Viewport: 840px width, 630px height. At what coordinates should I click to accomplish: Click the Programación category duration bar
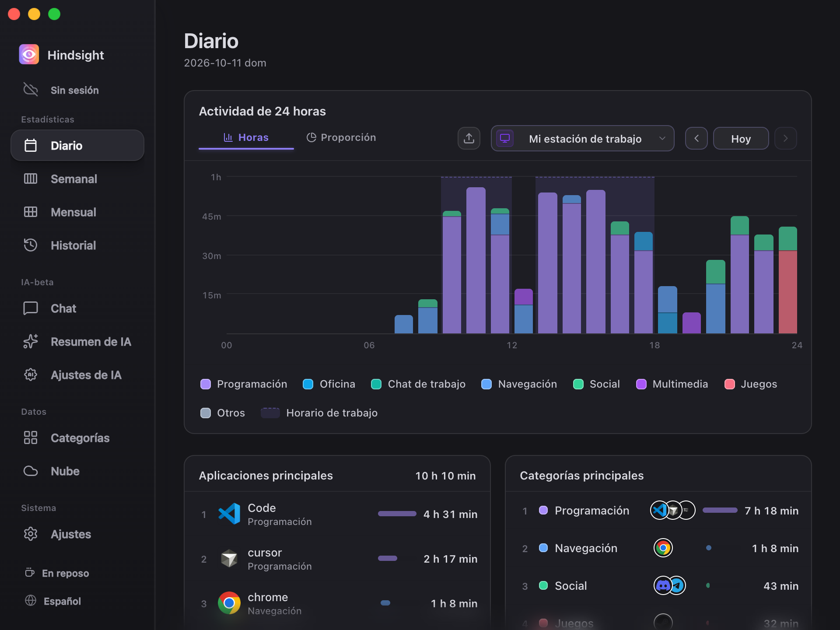click(x=720, y=510)
